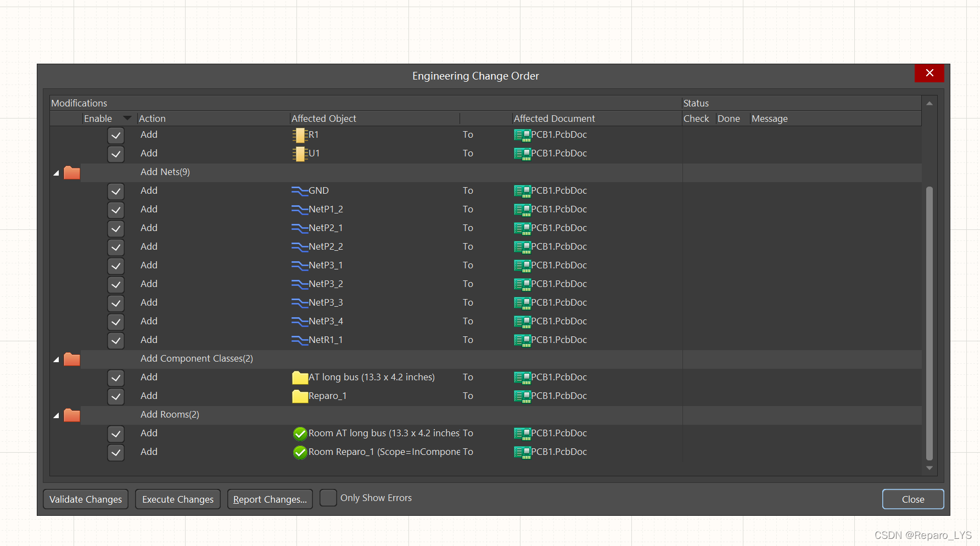Enable the Only Show Errors checkbox

328,498
